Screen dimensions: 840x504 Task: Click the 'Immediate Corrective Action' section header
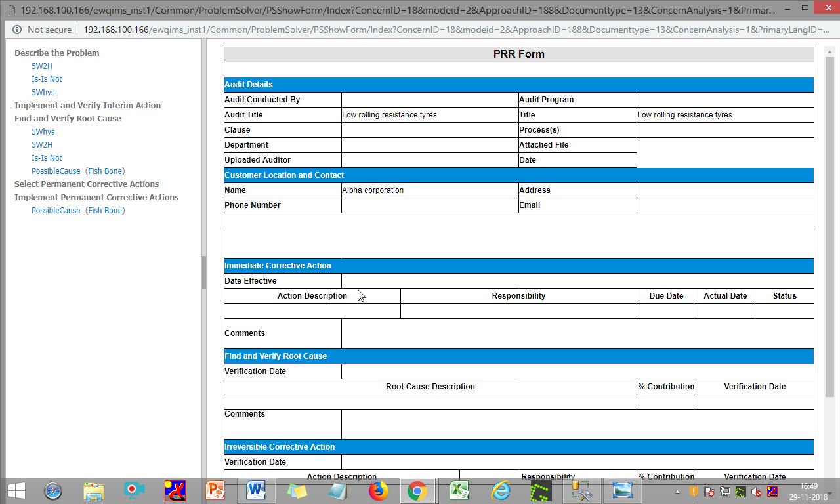tap(518, 266)
